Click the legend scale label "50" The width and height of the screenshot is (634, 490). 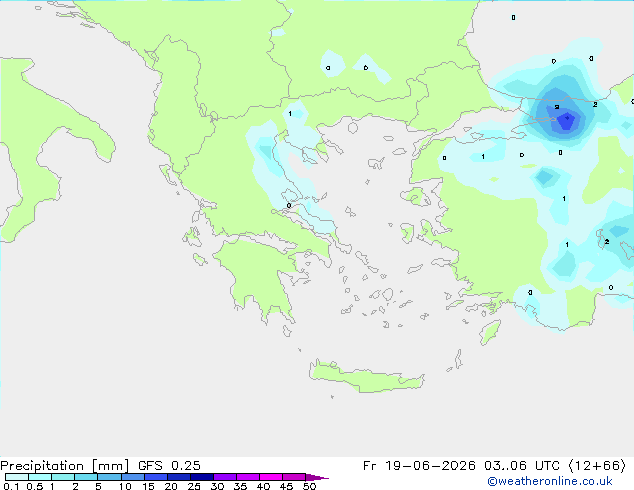coord(309,486)
